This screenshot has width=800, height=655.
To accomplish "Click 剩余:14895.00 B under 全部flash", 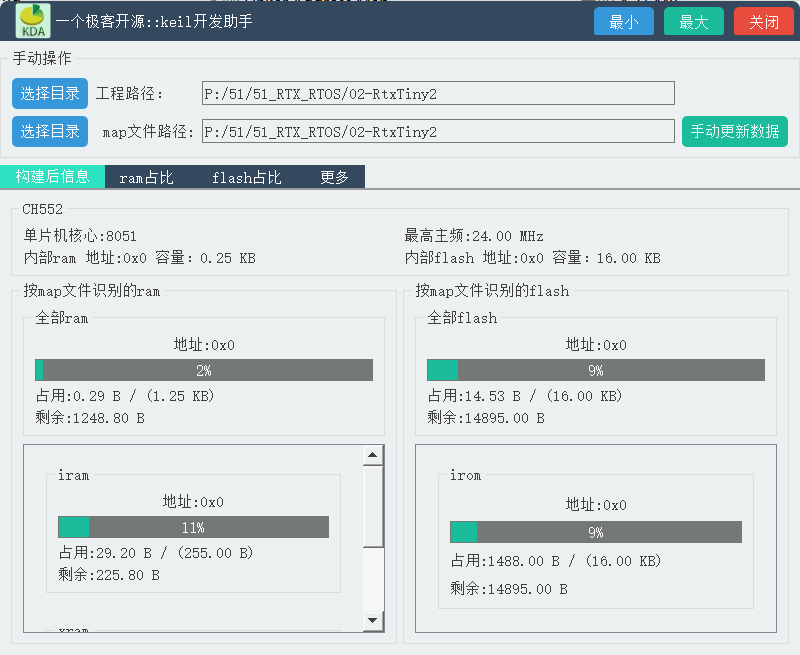I will click(x=486, y=418).
